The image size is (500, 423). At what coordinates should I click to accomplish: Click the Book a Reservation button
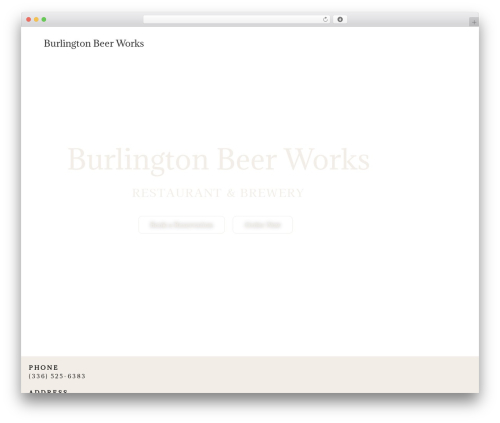click(x=181, y=225)
